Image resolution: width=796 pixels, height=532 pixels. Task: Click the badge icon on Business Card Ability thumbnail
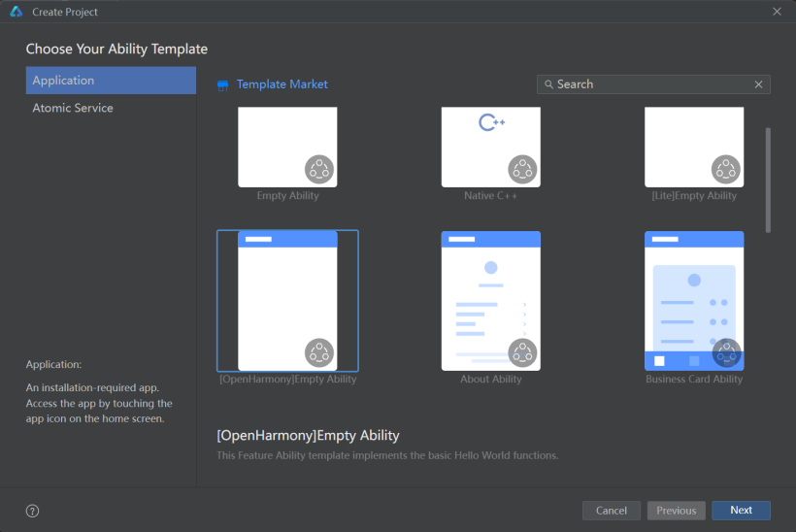726,352
